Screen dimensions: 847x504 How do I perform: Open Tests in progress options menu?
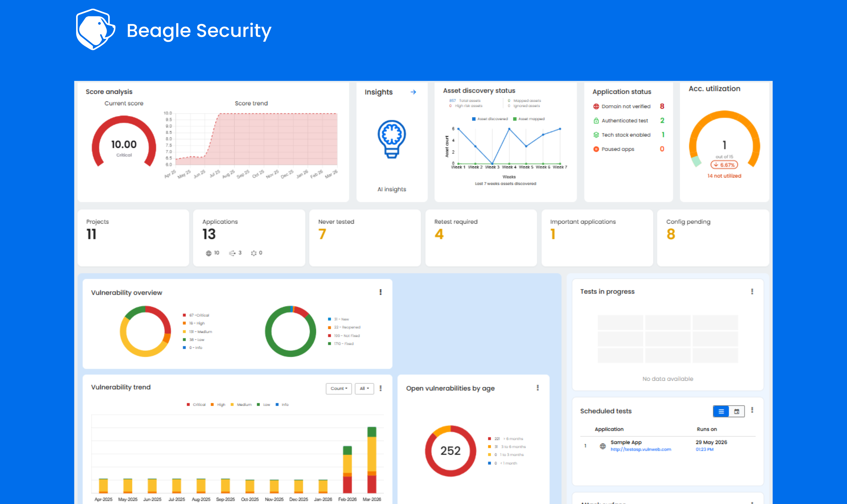752,292
